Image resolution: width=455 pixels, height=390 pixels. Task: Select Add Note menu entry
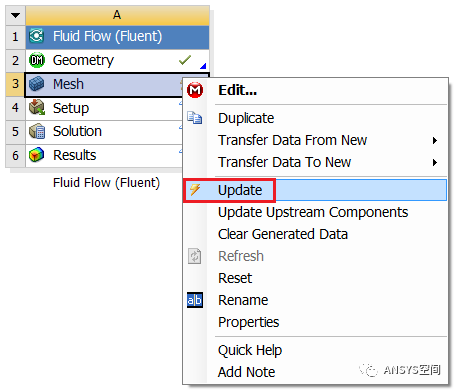click(x=247, y=372)
